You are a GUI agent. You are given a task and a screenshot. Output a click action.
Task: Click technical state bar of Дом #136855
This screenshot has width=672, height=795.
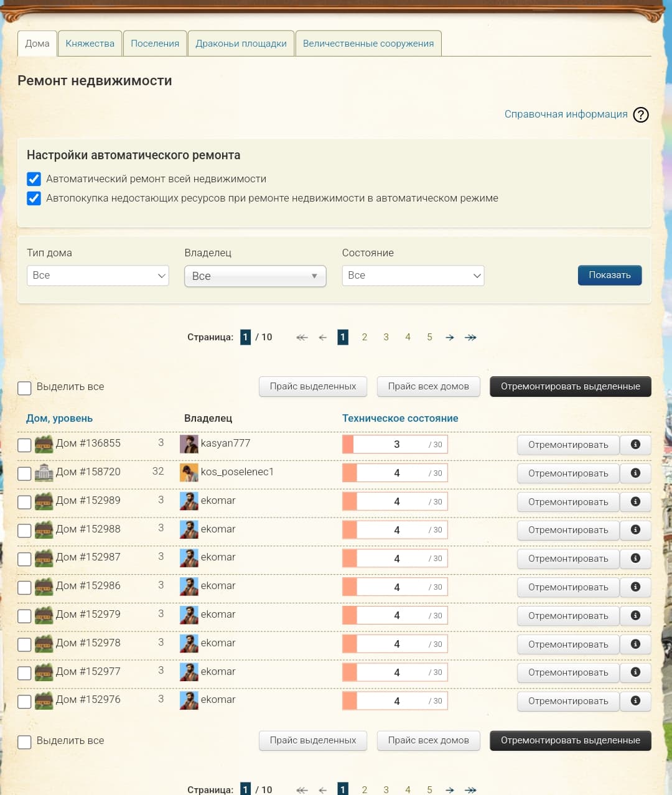tap(395, 444)
